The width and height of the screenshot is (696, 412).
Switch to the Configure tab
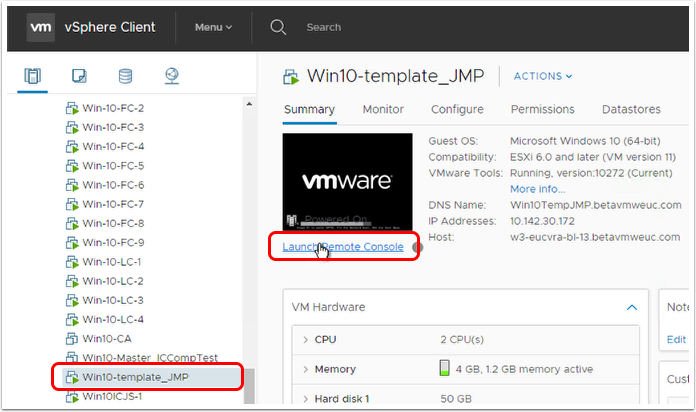[x=457, y=110]
